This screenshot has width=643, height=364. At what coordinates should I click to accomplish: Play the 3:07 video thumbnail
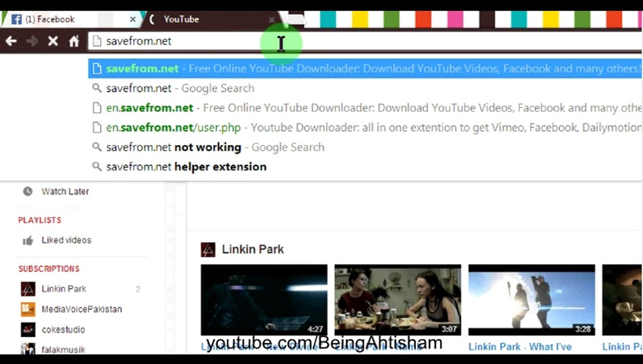[x=398, y=300]
